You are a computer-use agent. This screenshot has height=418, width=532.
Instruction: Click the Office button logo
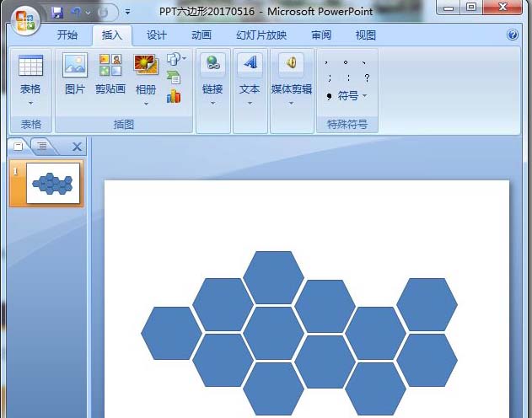tap(24, 19)
